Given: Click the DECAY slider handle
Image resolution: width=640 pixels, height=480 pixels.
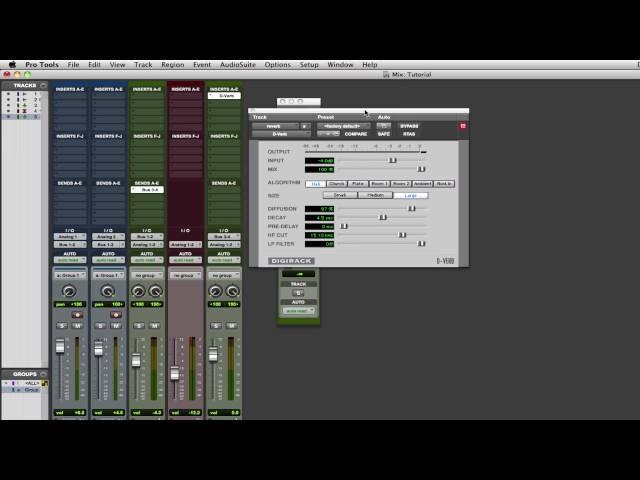Looking at the screenshot, I should (x=383, y=218).
